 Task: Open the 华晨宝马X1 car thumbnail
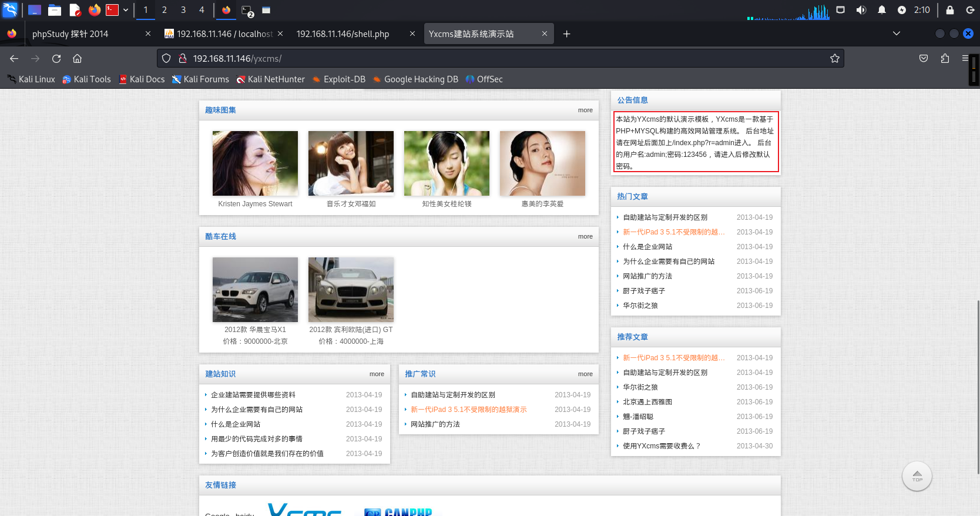[x=255, y=290]
